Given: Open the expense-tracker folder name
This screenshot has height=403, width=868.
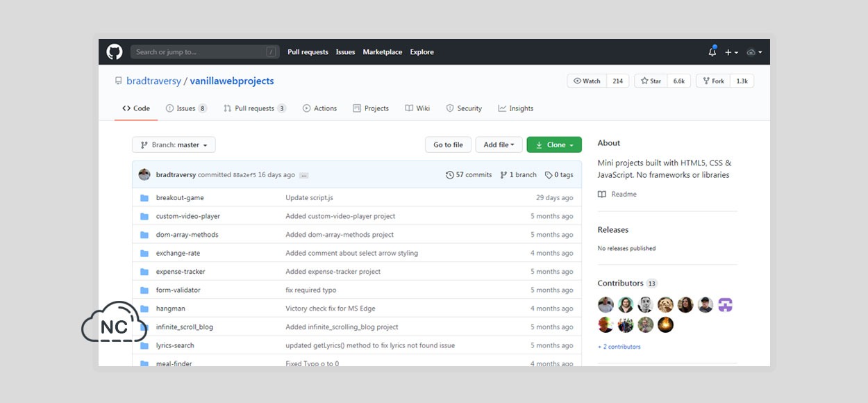Looking at the screenshot, I should click(x=181, y=272).
